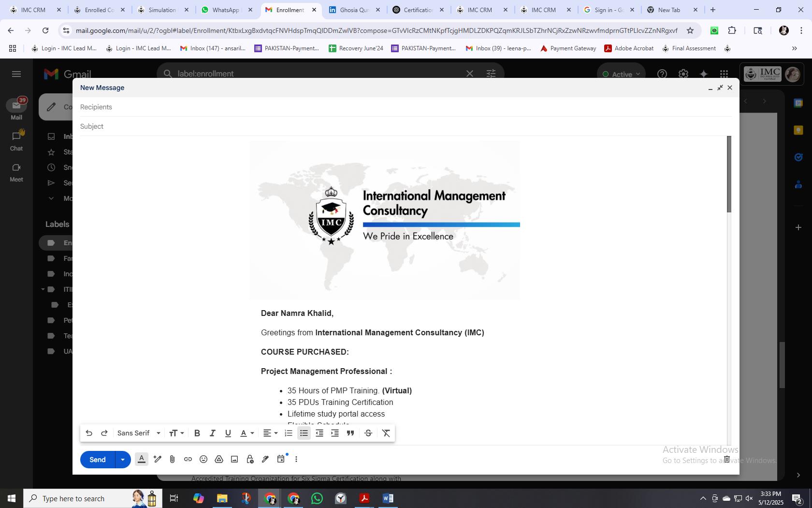Image resolution: width=812 pixels, height=508 pixels.
Task: Toggle italic formatting
Action: [212, 433]
